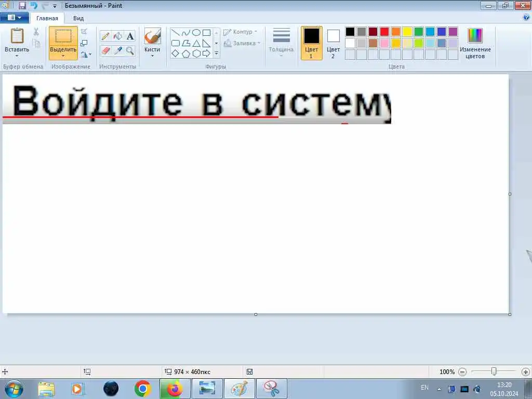Select the Eraser tool
The height and width of the screenshot is (399, 532).
pyautogui.click(x=105, y=51)
